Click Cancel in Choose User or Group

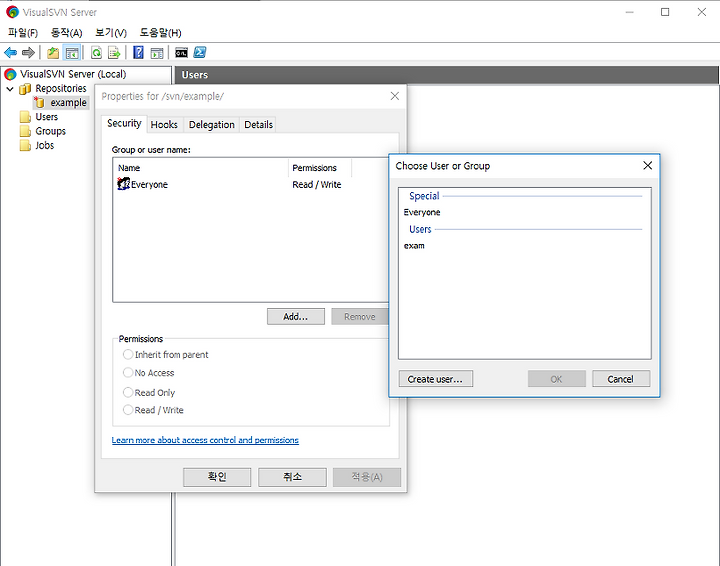621,379
